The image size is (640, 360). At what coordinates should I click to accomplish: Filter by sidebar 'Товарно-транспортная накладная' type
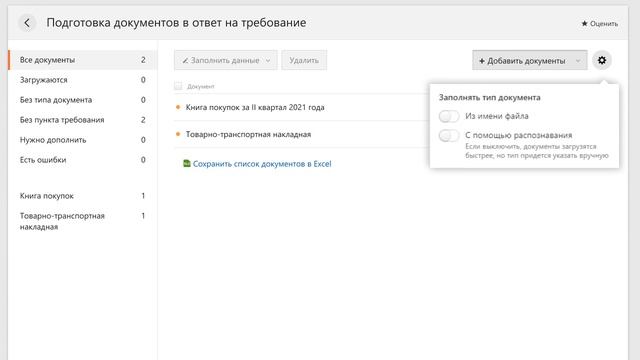[82, 221]
